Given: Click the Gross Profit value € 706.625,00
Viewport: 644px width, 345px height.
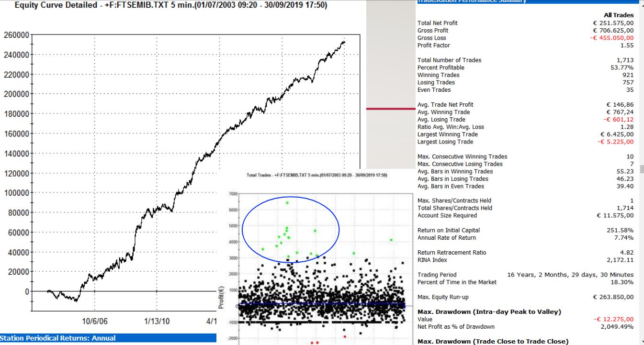Looking at the screenshot, I should (613, 31).
